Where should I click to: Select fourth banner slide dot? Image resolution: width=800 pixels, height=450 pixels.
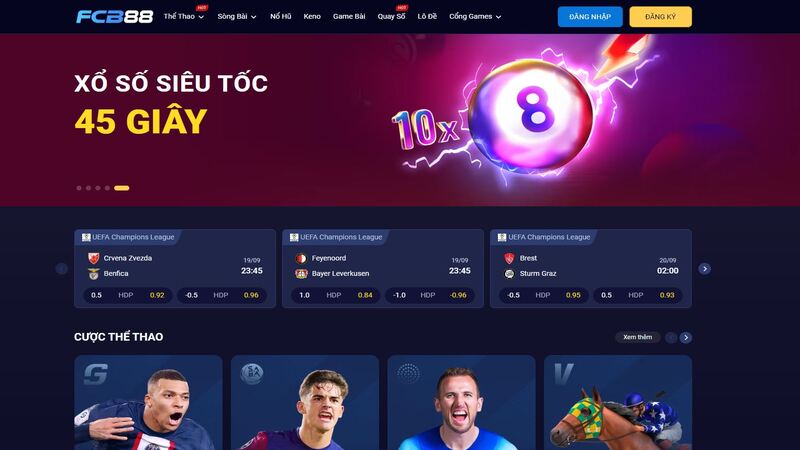click(x=107, y=188)
